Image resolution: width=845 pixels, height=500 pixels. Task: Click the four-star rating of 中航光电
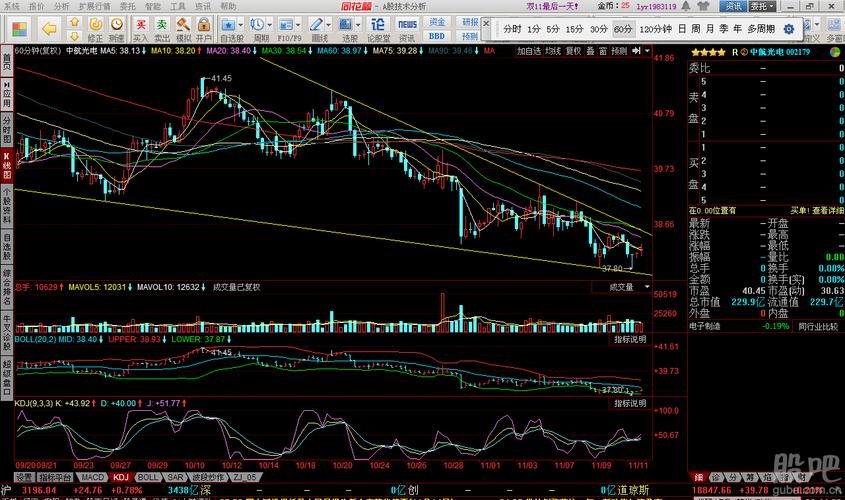click(x=708, y=52)
